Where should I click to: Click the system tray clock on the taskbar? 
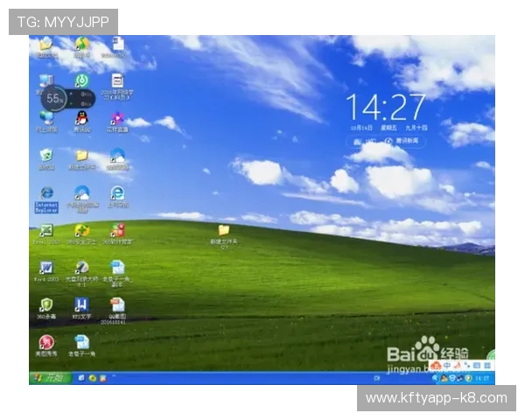point(483,378)
